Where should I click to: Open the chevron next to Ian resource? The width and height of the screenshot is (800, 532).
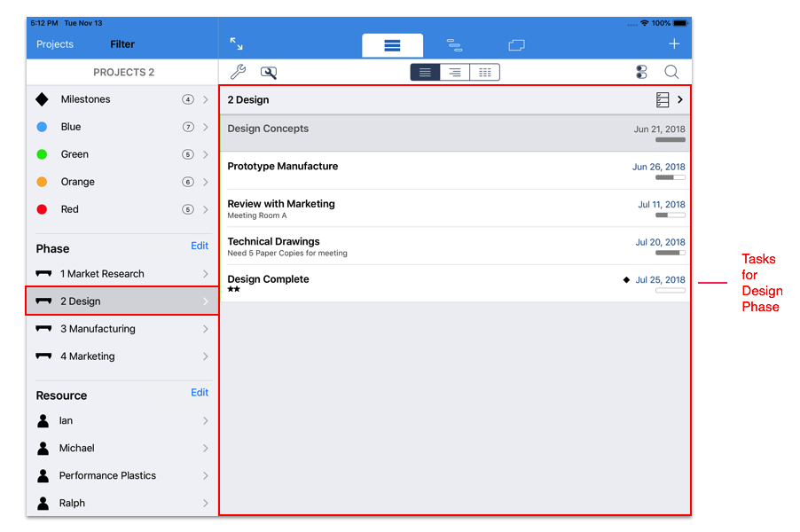(206, 421)
